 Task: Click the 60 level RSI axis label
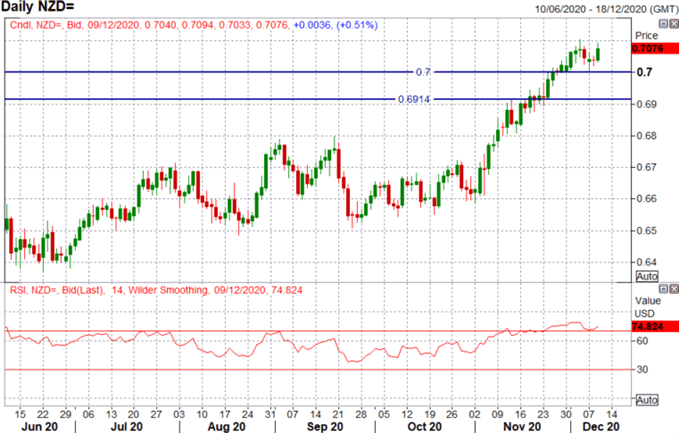642,341
